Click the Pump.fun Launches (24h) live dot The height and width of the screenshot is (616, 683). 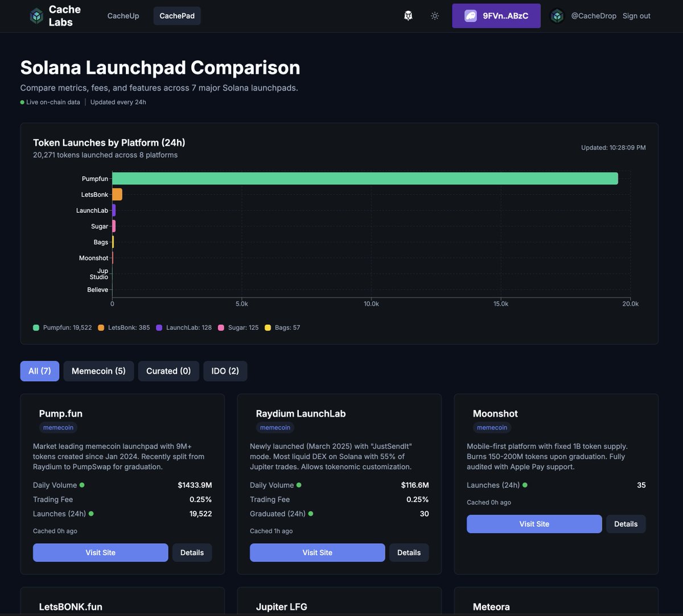point(91,514)
